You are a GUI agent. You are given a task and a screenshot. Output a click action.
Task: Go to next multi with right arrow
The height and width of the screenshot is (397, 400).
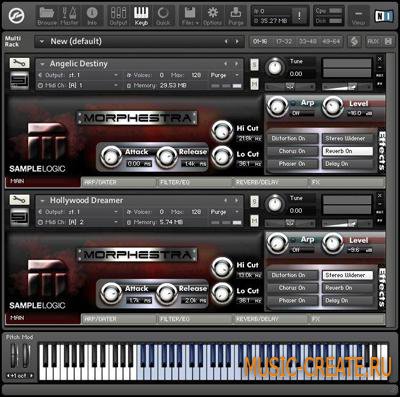pos(237,42)
